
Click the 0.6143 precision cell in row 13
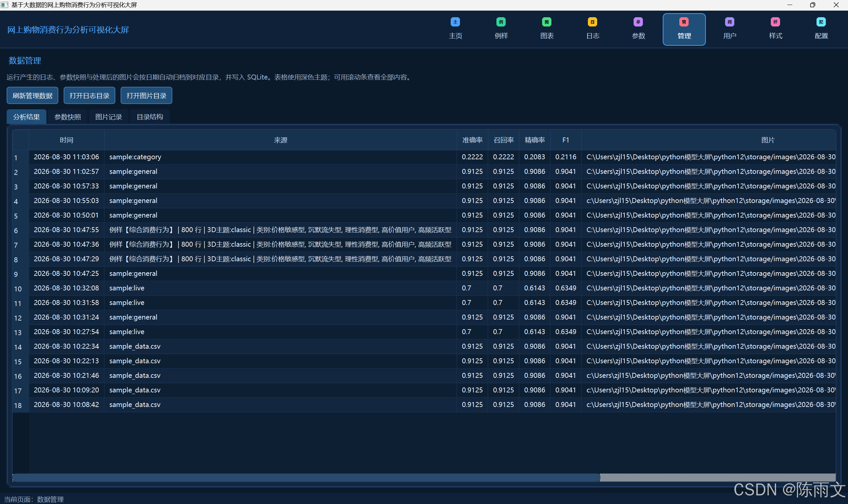[535, 332]
